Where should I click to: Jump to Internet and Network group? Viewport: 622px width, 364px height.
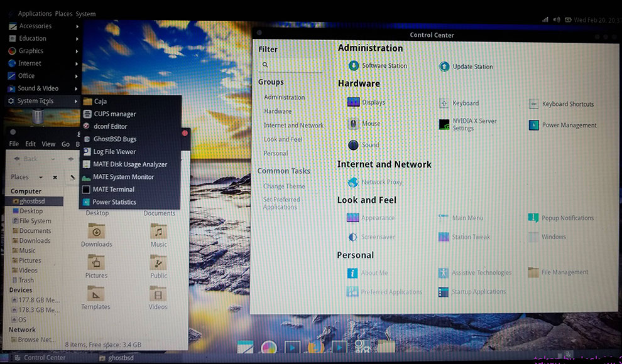[293, 125]
